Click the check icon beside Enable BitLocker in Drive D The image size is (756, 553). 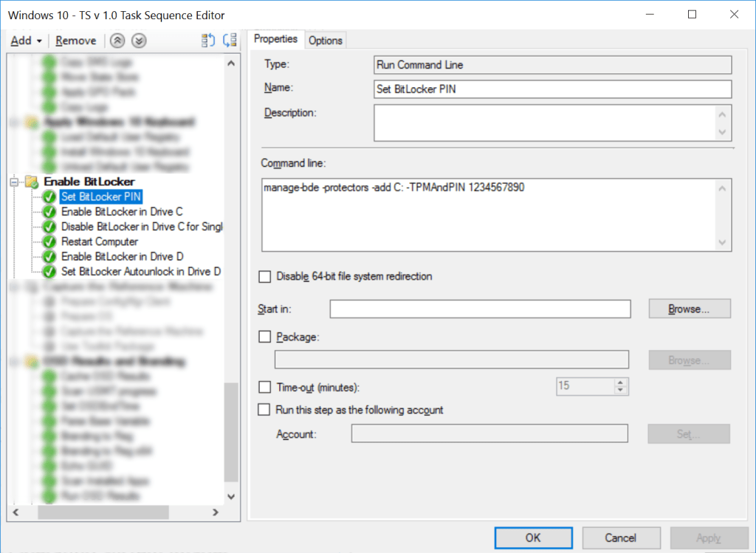click(x=49, y=256)
